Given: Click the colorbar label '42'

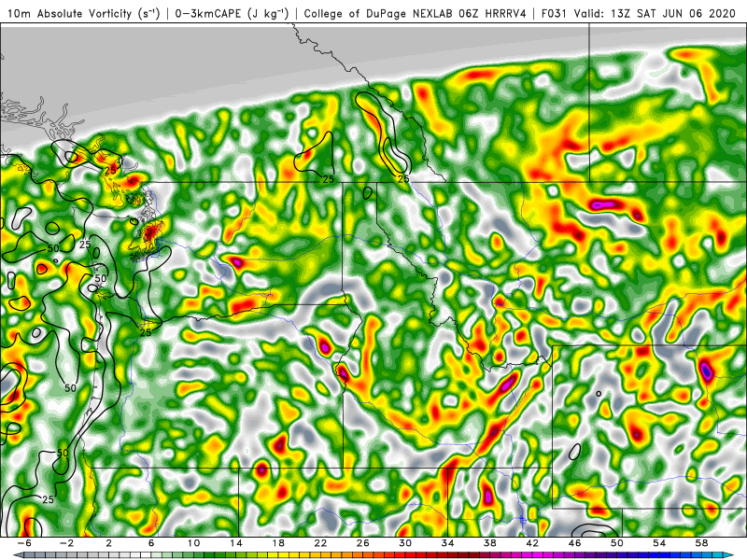Looking at the screenshot, I should [532, 543].
